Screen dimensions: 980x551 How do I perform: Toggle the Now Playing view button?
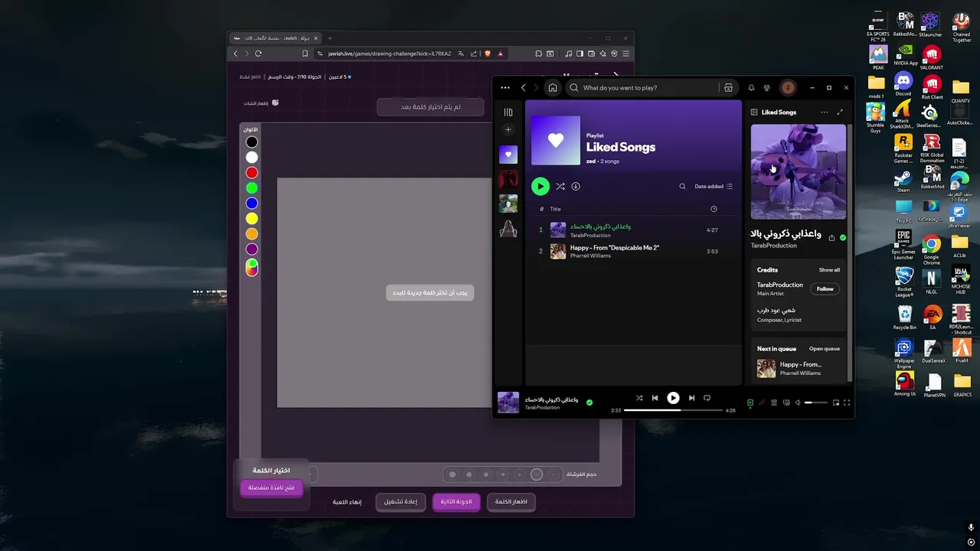click(750, 403)
